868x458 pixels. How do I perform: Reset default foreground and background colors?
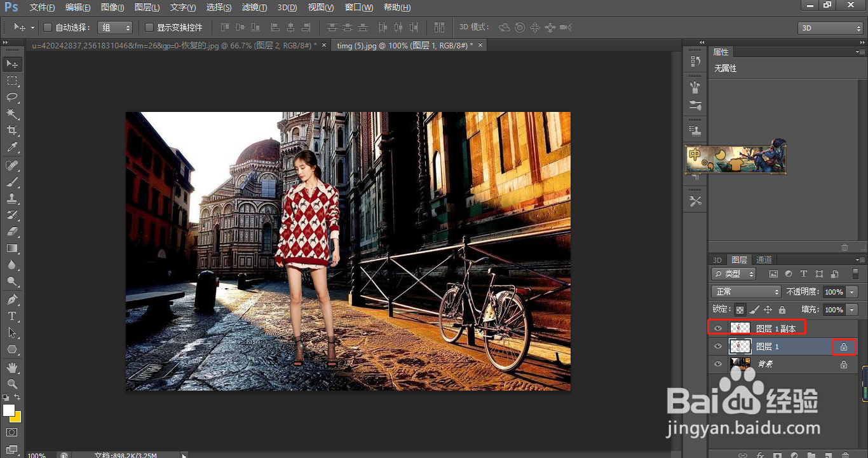click(6, 397)
